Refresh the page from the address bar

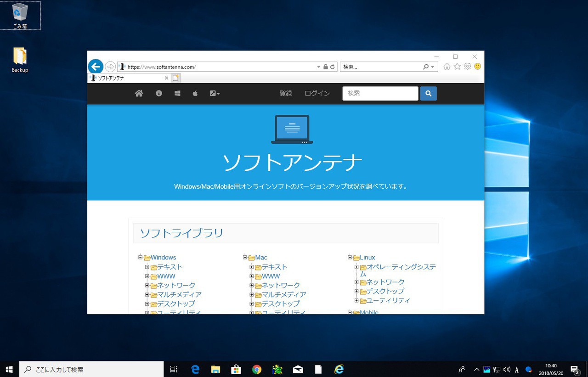click(333, 67)
